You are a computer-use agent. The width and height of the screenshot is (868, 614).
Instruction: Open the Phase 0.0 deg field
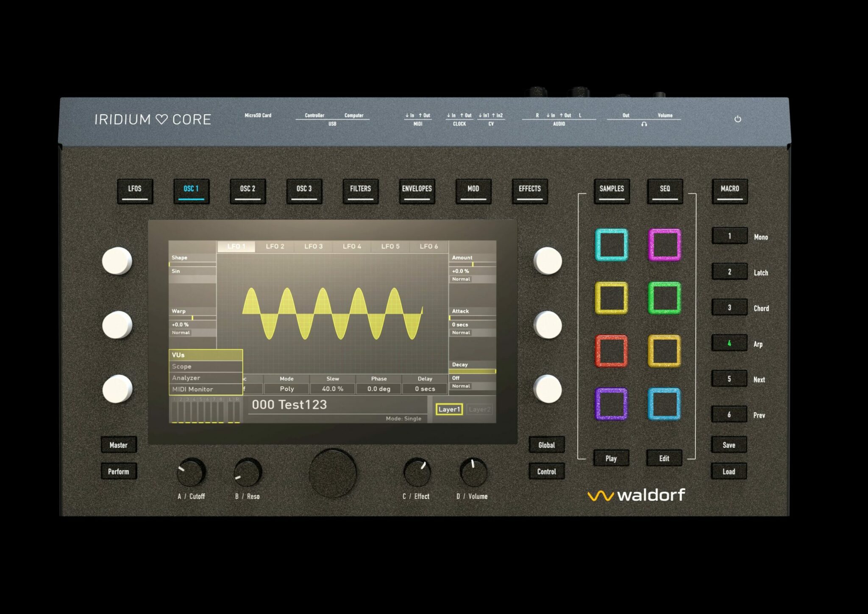379,389
